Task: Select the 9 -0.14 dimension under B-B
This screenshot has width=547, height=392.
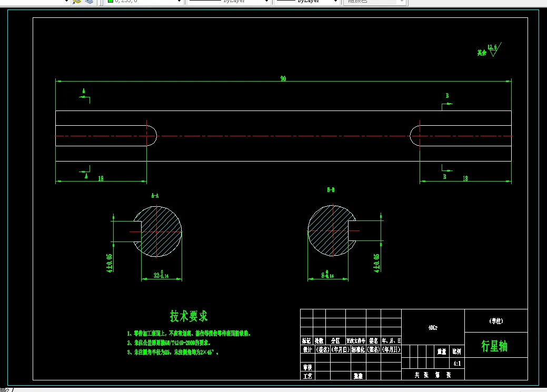Action: (x=327, y=275)
